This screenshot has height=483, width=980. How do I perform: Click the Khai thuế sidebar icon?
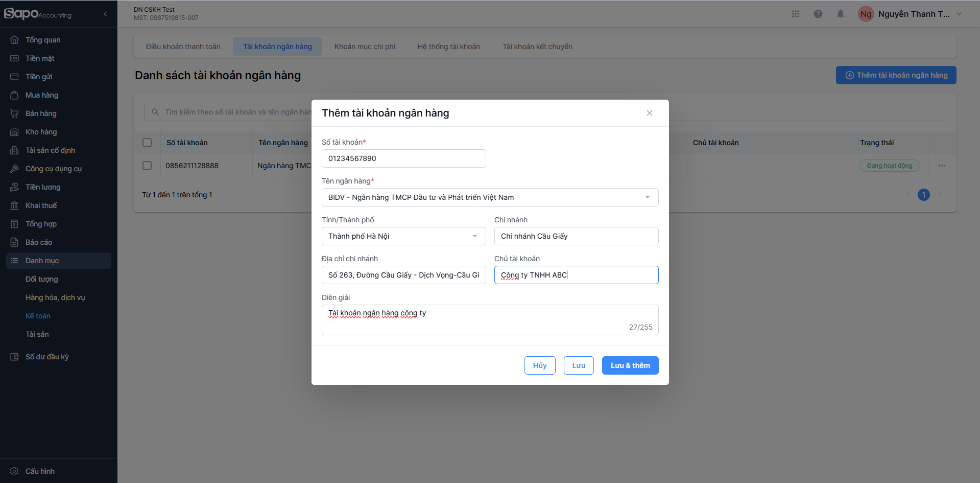click(x=14, y=205)
